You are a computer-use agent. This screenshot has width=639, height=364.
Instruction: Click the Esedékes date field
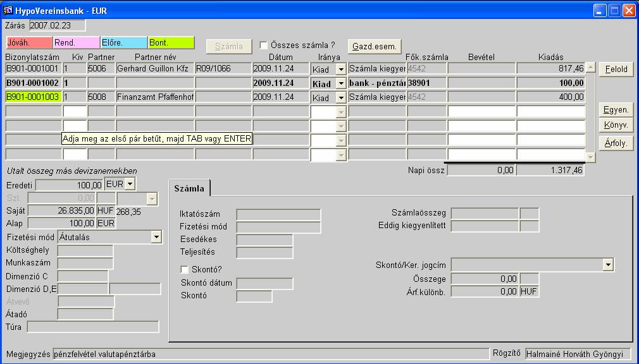(x=264, y=240)
